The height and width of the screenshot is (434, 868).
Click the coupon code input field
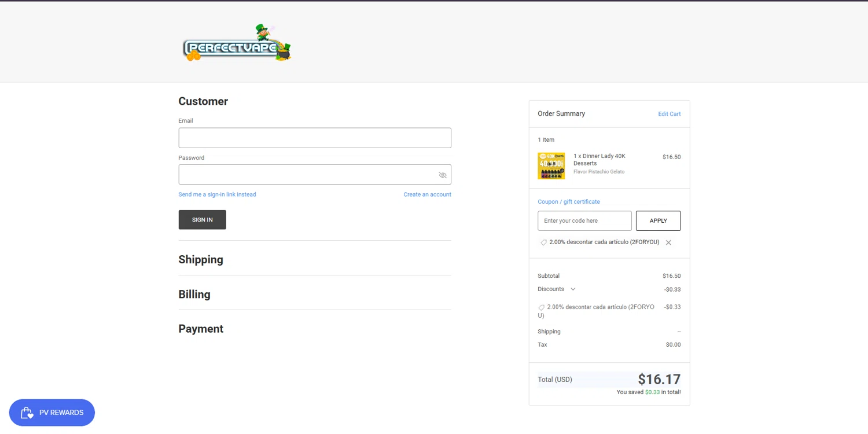pyautogui.click(x=584, y=220)
